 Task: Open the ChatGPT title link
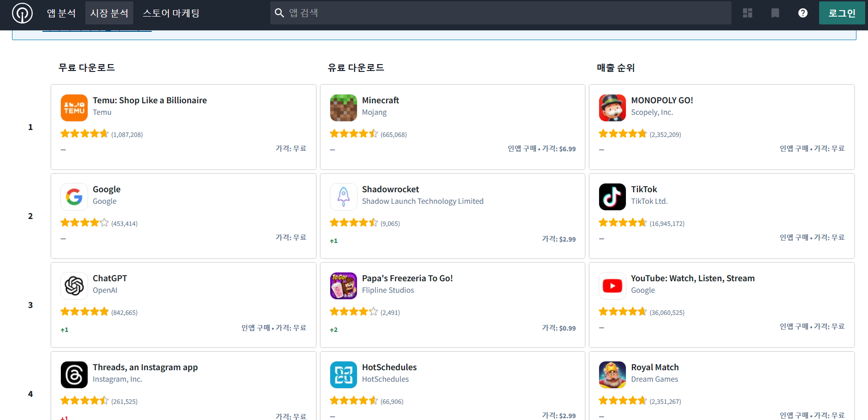[110, 278]
